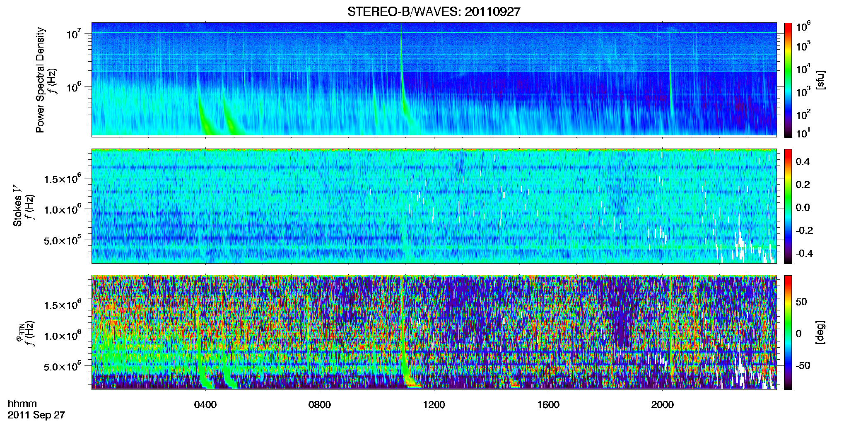Click the Stokes V colorbar
This screenshot has width=868, height=447.
(x=788, y=206)
